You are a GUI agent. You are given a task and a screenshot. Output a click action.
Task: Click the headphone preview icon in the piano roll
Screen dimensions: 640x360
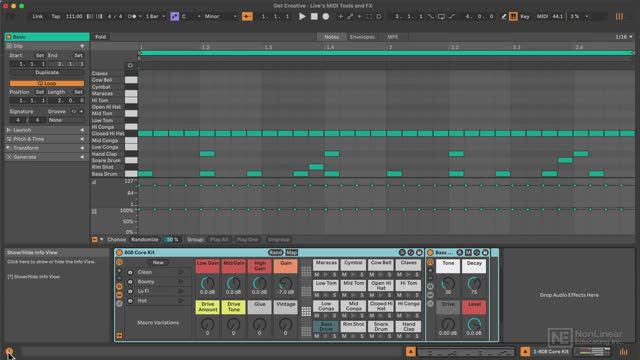pos(130,65)
